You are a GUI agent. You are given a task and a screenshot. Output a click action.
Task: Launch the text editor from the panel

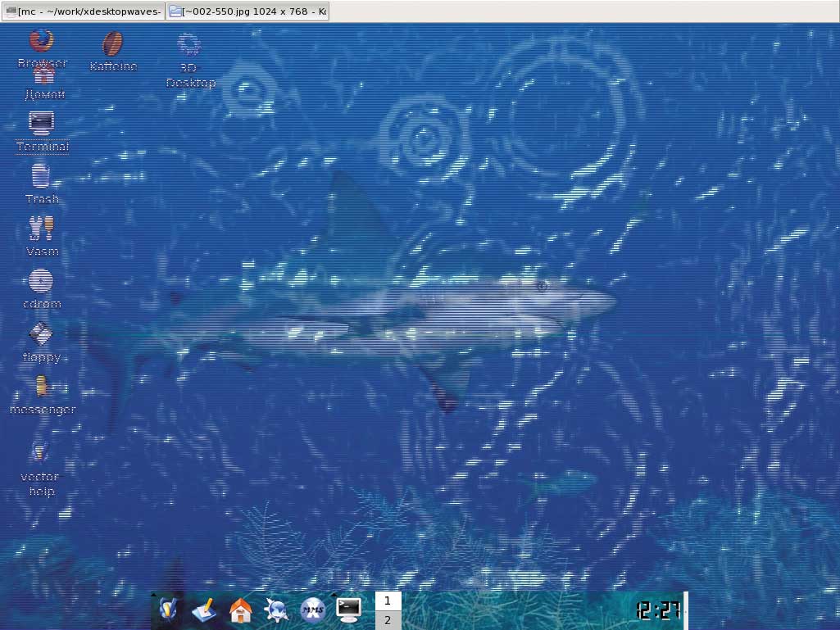[x=203, y=610]
